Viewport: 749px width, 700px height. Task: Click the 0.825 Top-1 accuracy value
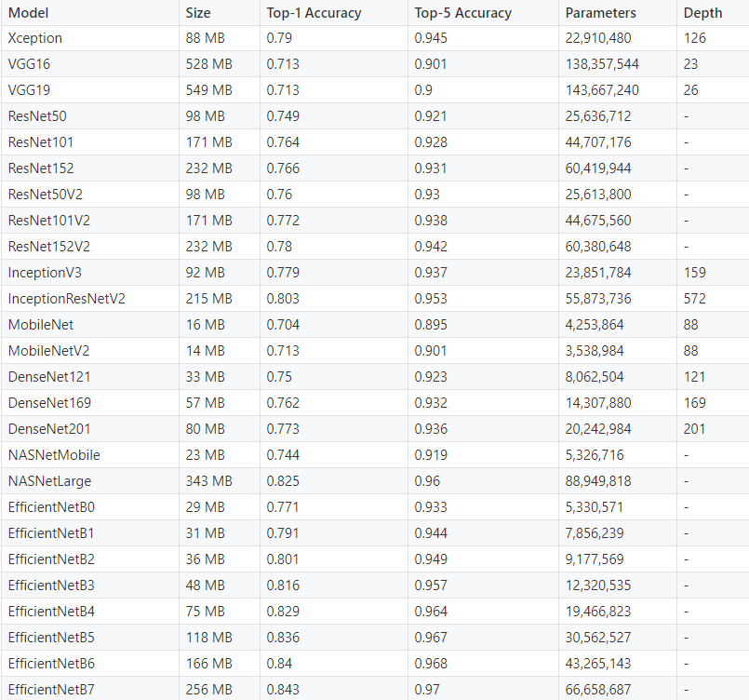tap(283, 481)
